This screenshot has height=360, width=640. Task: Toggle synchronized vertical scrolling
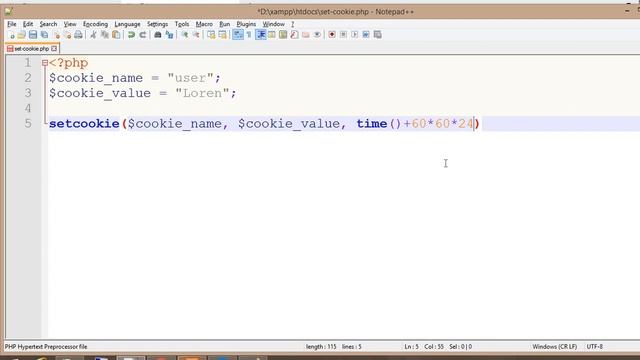211,35
